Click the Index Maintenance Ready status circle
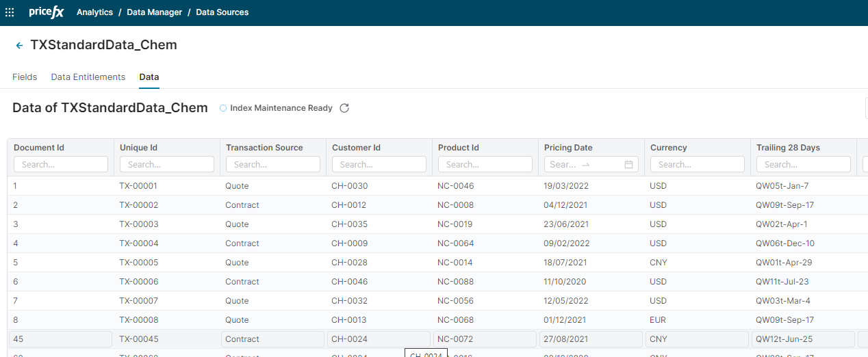This screenshot has width=868, height=357. coord(223,108)
